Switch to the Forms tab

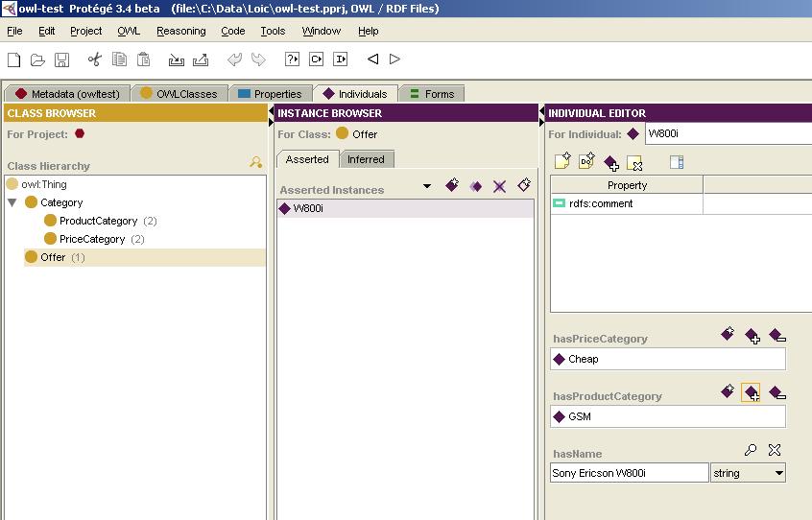point(432,94)
